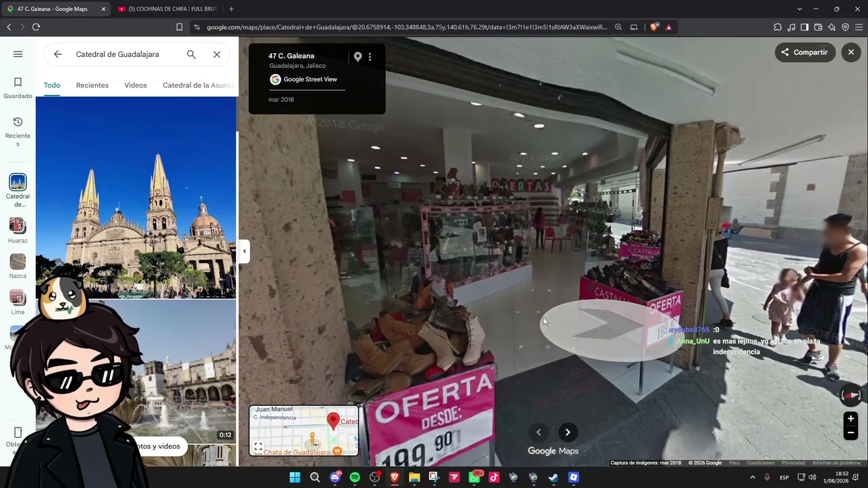Select the Huaraz recent place
This screenshot has height=488, width=868.
coord(18,230)
